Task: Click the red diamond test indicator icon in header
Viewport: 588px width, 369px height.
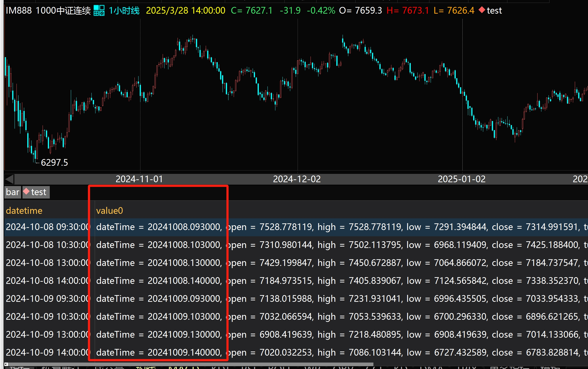Action: [x=482, y=10]
